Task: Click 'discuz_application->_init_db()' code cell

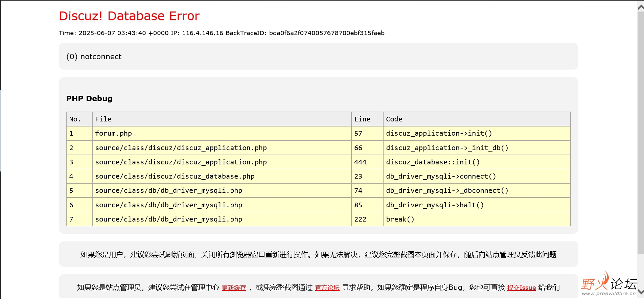Action: [x=477, y=148]
